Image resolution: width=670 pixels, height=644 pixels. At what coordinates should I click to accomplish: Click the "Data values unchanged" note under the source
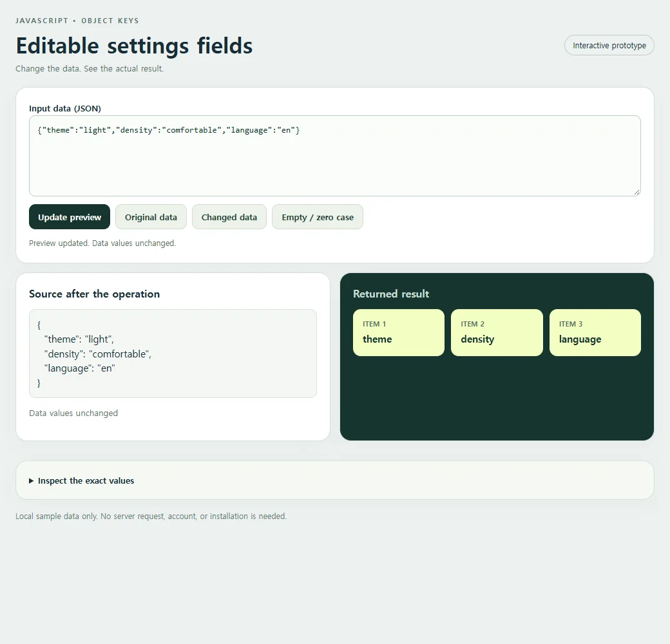tap(73, 413)
